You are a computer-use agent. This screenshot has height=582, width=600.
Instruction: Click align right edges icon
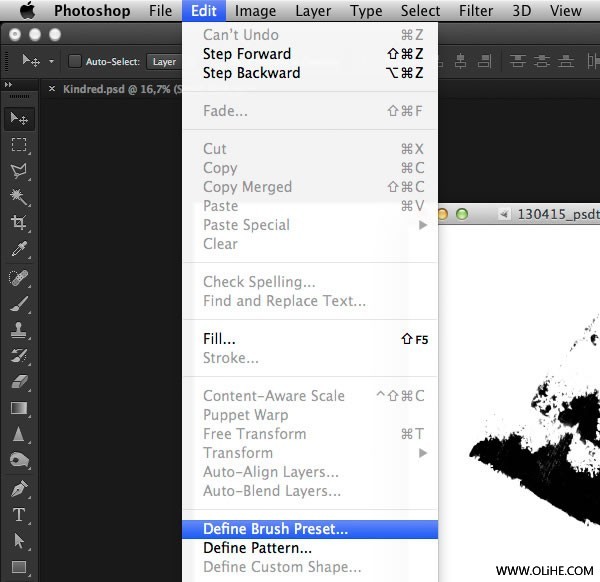484,61
